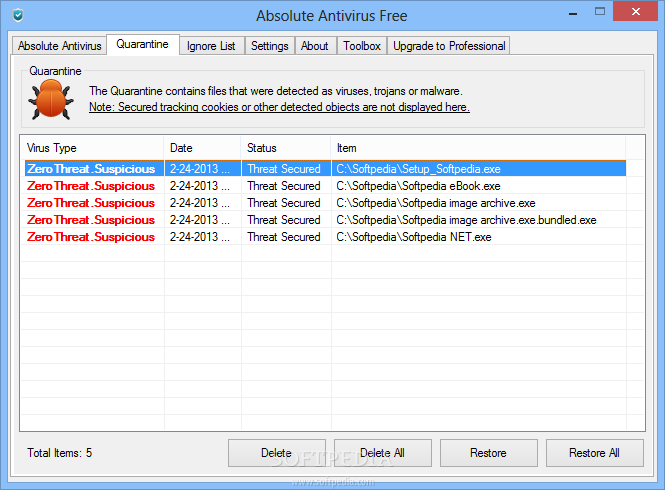
Task: Click the date cell of bundled.exe row
Action: [200, 220]
